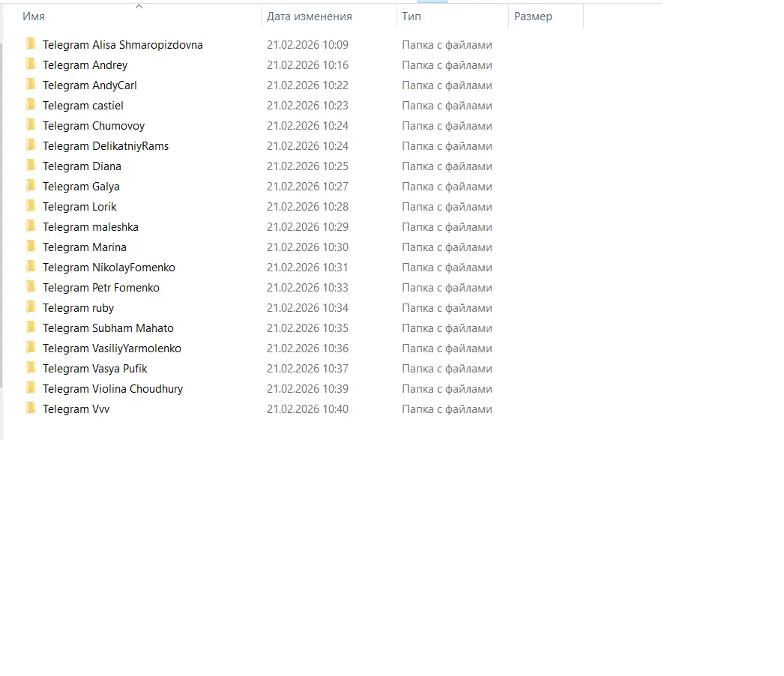Image resolution: width=784 pixels, height=676 pixels.
Task: Select the name Telegram Vasya Pufik
Action: coord(95,369)
